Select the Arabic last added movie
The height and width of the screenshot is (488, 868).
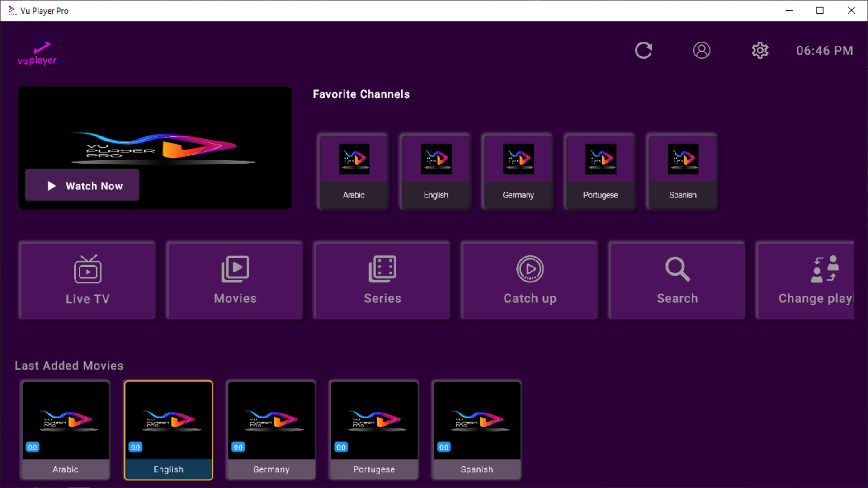click(66, 429)
